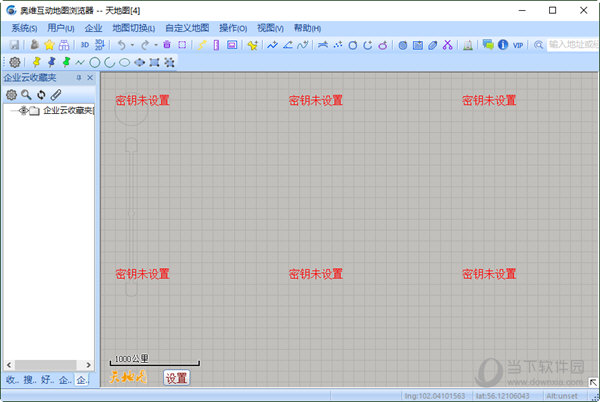The image size is (600, 402).
Task: Click the 天地图 logo link
Action: pos(128,377)
